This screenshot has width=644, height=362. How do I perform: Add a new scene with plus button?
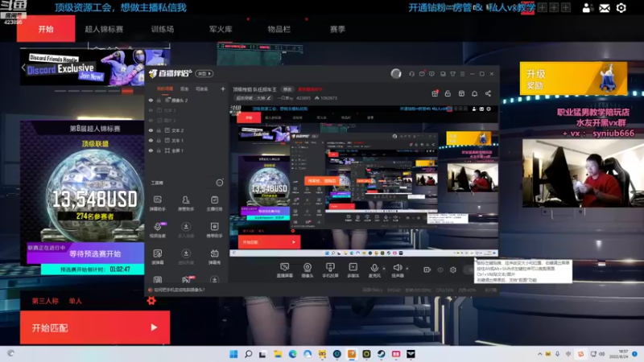coord(223,88)
